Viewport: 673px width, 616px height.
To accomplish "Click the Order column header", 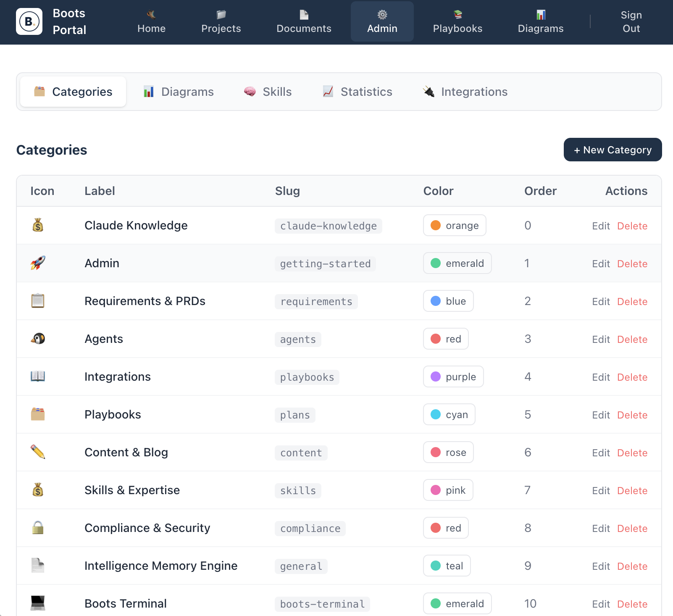I will pyautogui.click(x=540, y=191).
